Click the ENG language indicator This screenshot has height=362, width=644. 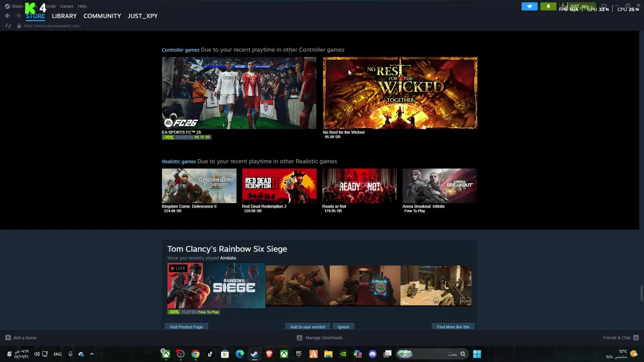58,354
